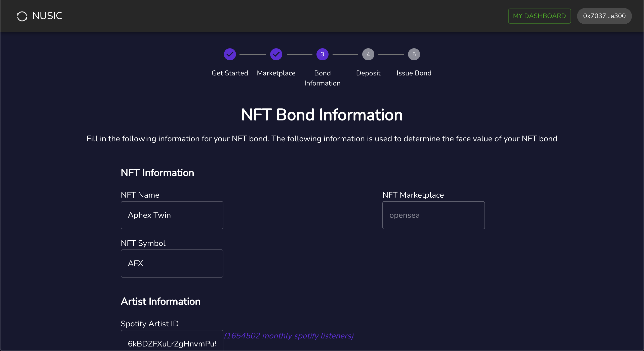Click the Marketplace step label

click(x=276, y=73)
